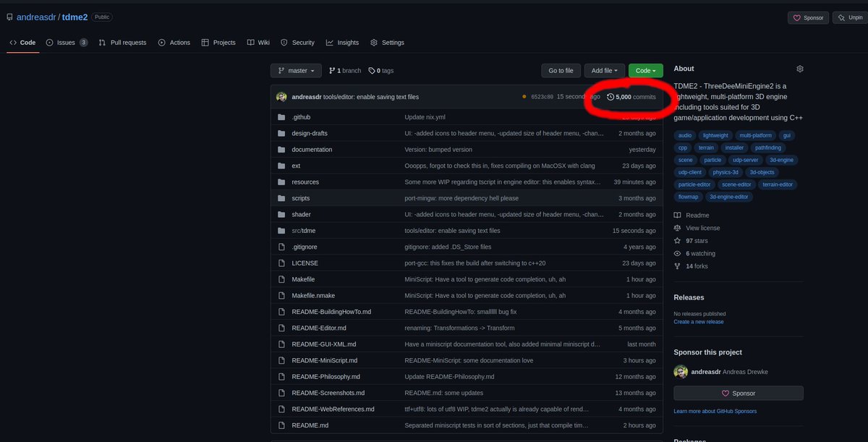Open the Issues tab
The image size is (868, 442).
[67, 43]
